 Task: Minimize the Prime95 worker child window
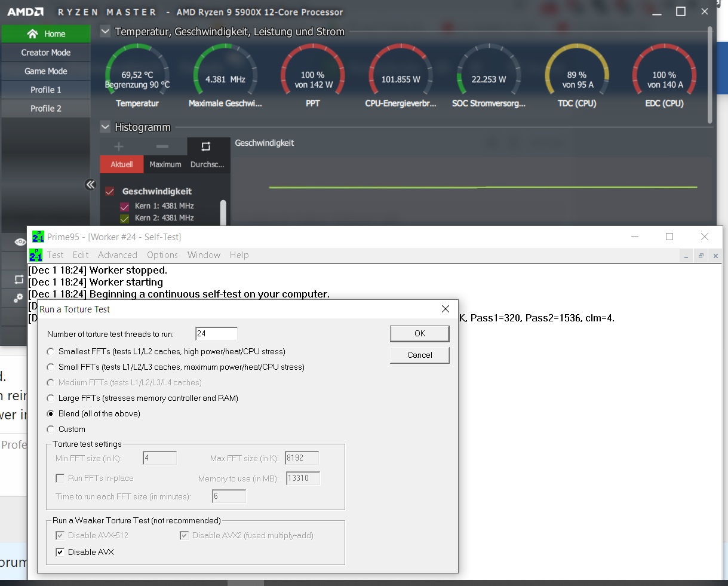(x=686, y=256)
